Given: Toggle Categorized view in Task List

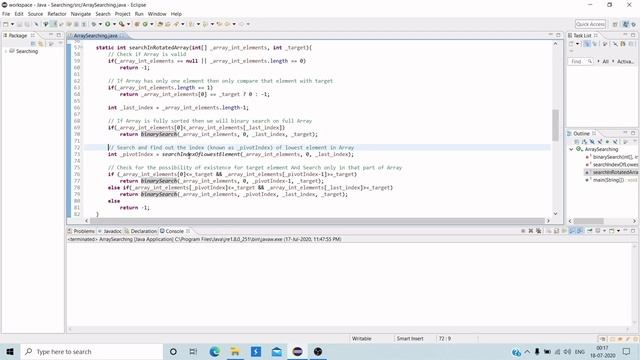Looking at the screenshot, I should (x=587, y=44).
